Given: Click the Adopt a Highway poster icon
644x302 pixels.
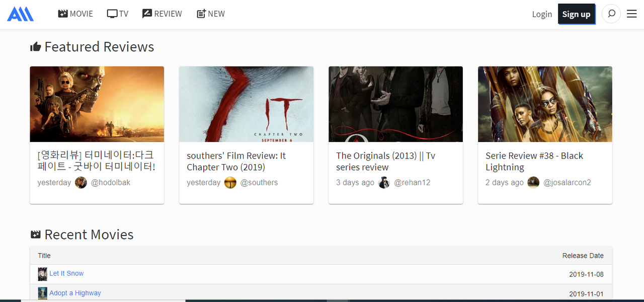Looking at the screenshot, I should (x=43, y=293).
